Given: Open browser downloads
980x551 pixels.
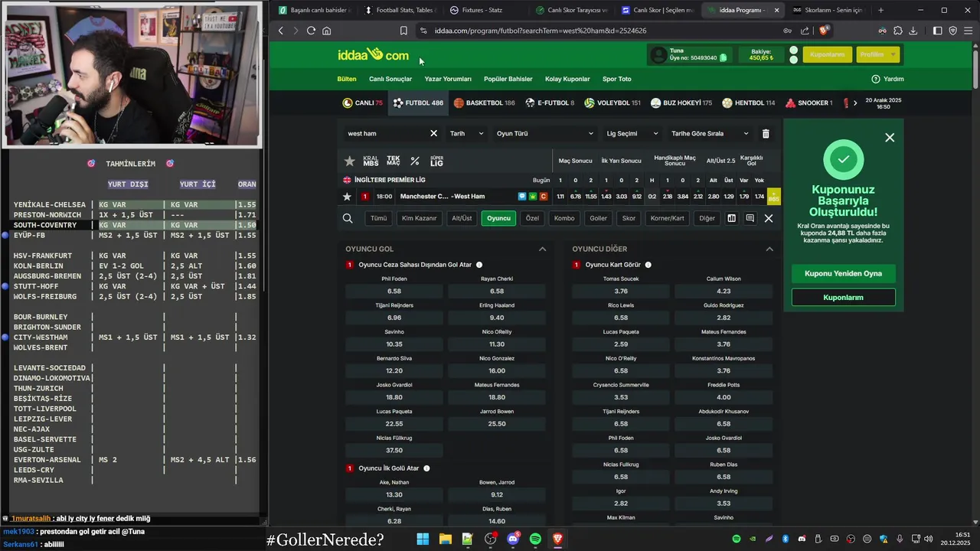Looking at the screenshot, I should (x=913, y=31).
